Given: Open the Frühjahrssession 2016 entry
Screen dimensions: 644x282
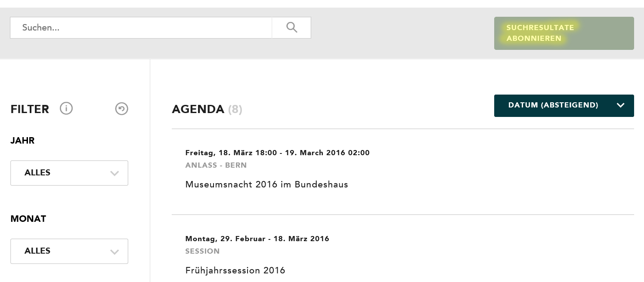Looking at the screenshot, I should click(x=235, y=270).
